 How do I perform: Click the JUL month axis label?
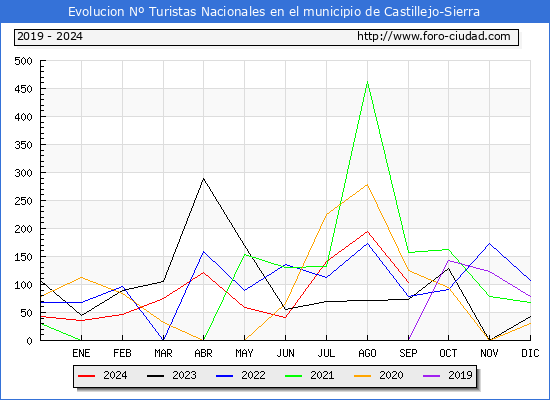326,353
